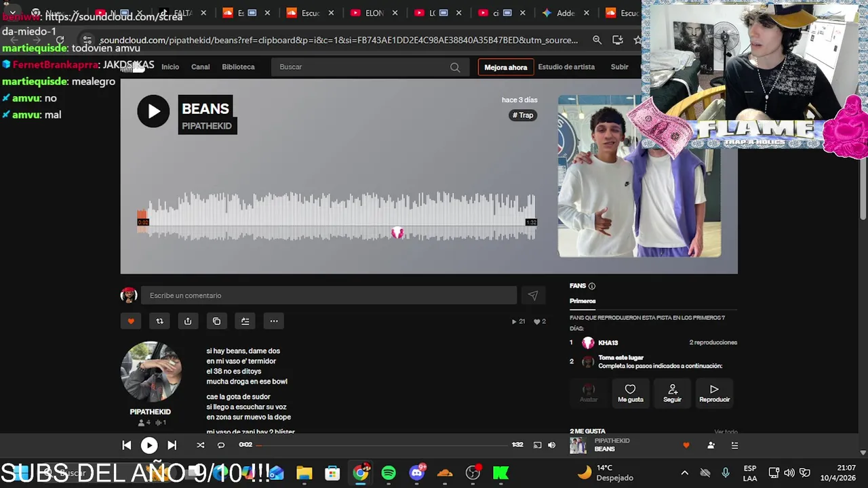Skip to next track in player bar

click(172, 445)
